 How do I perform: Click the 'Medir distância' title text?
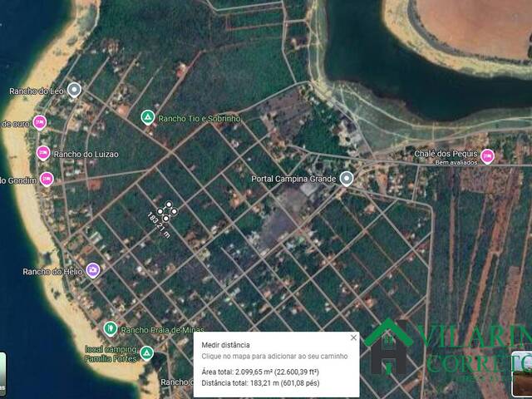(225, 345)
